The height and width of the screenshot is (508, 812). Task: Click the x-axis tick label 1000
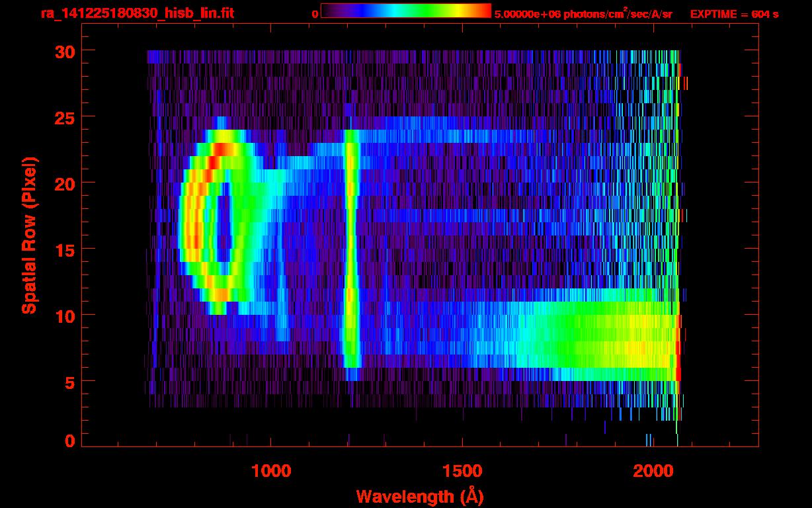point(271,471)
